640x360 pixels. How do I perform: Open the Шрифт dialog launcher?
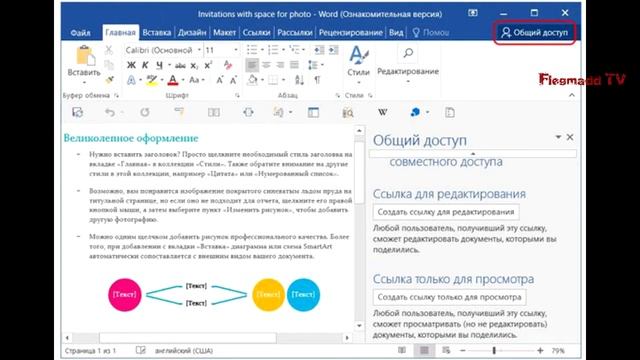pos(237,96)
